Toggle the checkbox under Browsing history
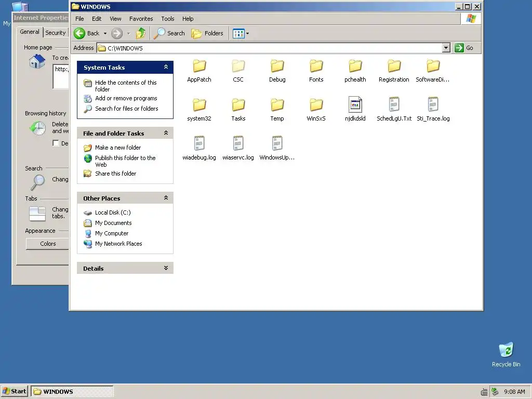Viewport: 532px width, 399px height. [56, 143]
